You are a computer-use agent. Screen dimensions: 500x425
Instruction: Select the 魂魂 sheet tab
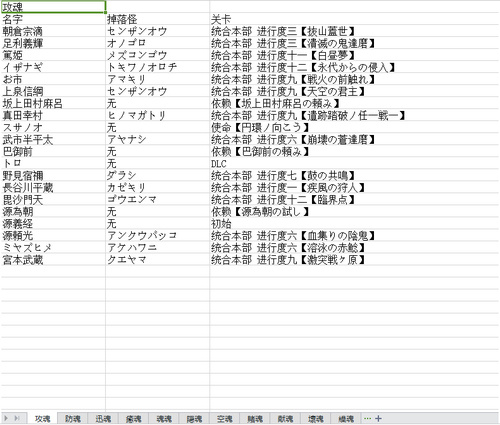[164, 419]
